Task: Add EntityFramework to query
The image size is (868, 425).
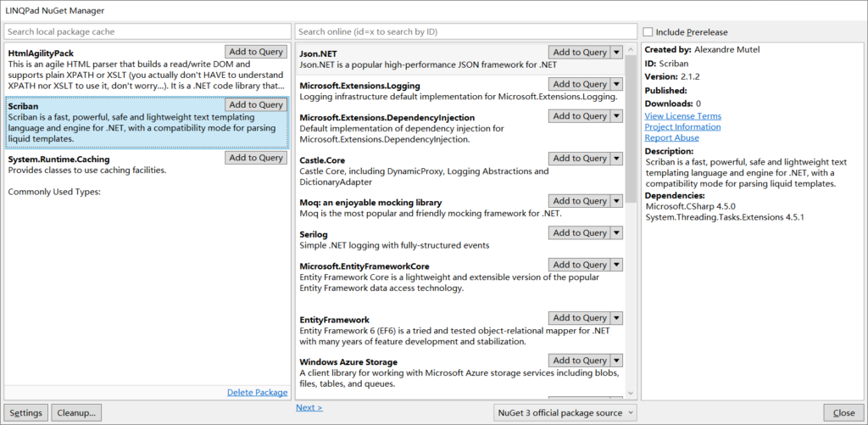Action: pyautogui.click(x=580, y=317)
